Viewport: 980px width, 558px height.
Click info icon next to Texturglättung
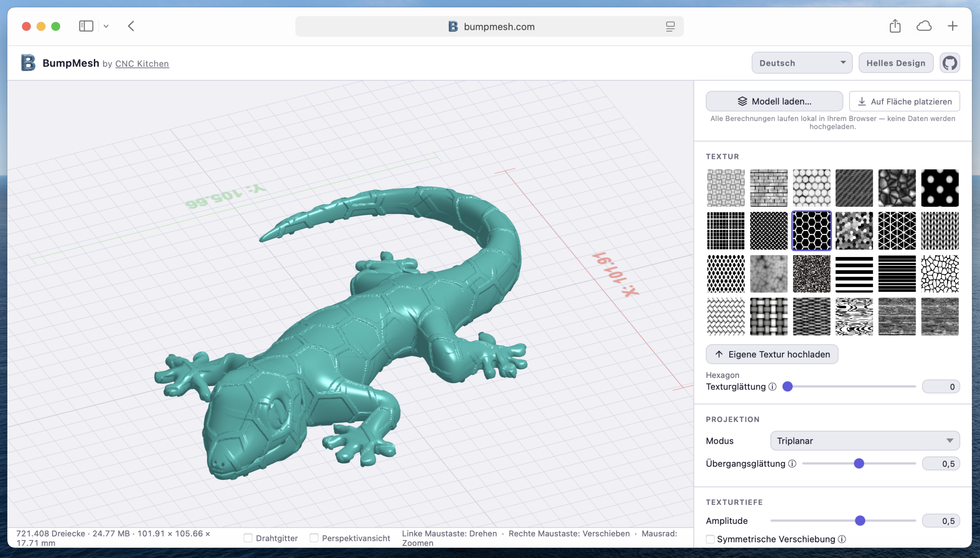tap(773, 387)
